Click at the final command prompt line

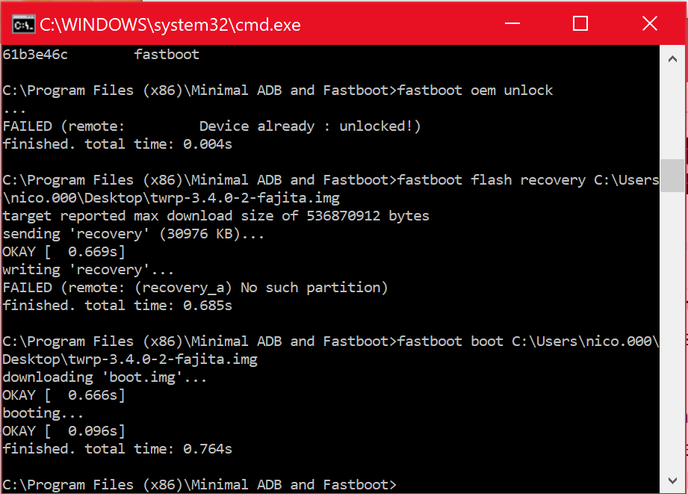[x=199, y=484]
